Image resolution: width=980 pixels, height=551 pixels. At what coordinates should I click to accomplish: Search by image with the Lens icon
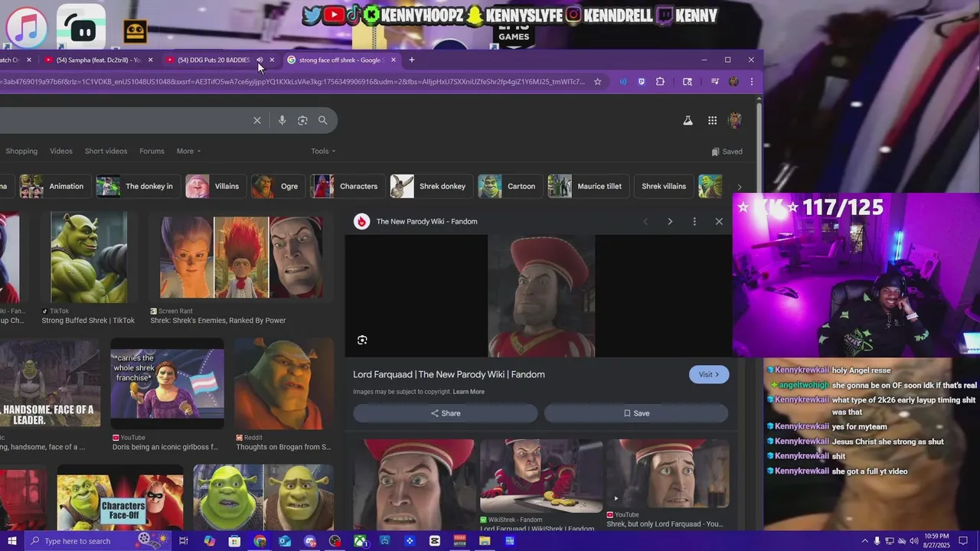tap(302, 120)
